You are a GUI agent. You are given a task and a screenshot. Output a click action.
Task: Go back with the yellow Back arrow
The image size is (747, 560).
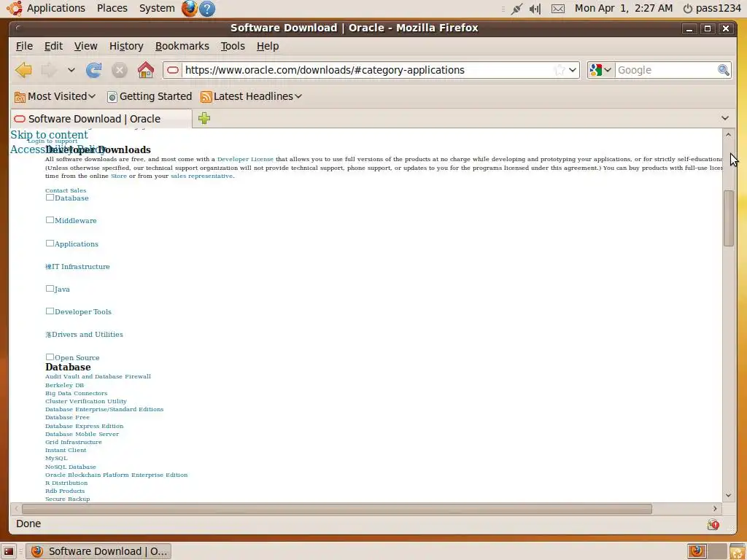(x=23, y=70)
